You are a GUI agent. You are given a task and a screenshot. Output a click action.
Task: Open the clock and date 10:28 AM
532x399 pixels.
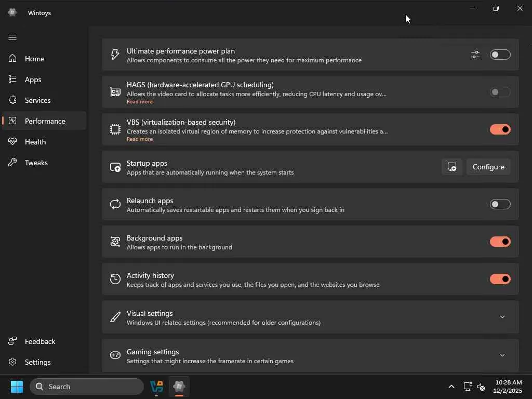508,387
